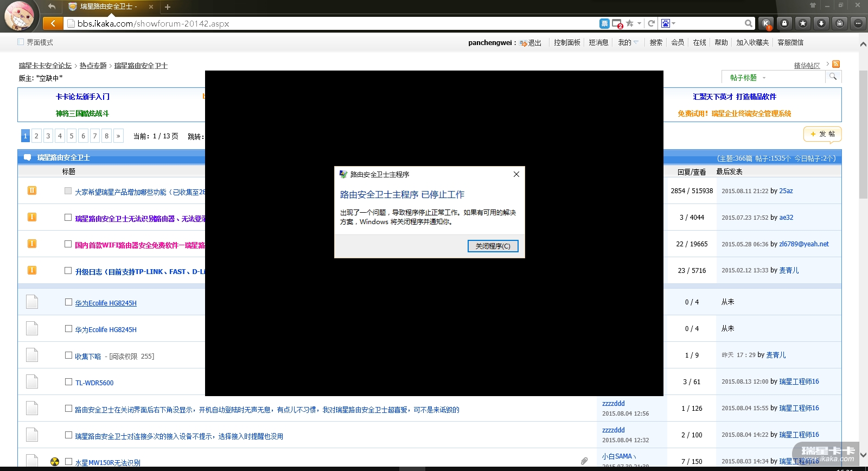Click the magnifier in the browser search box
The height and width of the screenshot is (471, 868).
749,23
